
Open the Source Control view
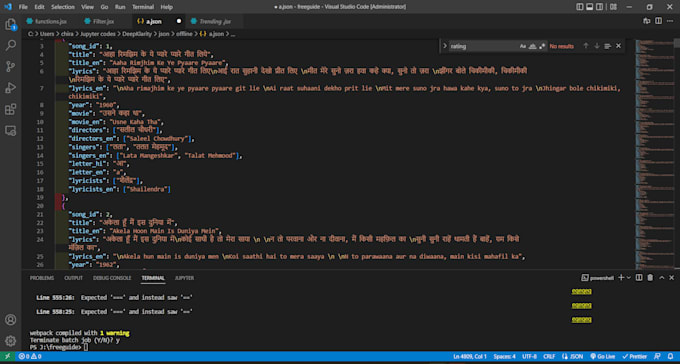coord(10,66)
